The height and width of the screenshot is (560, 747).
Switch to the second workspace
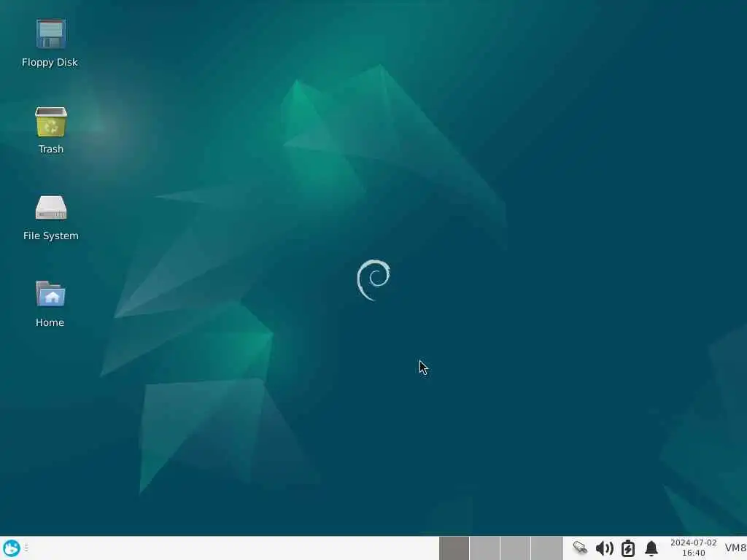[x=484, y=548]
